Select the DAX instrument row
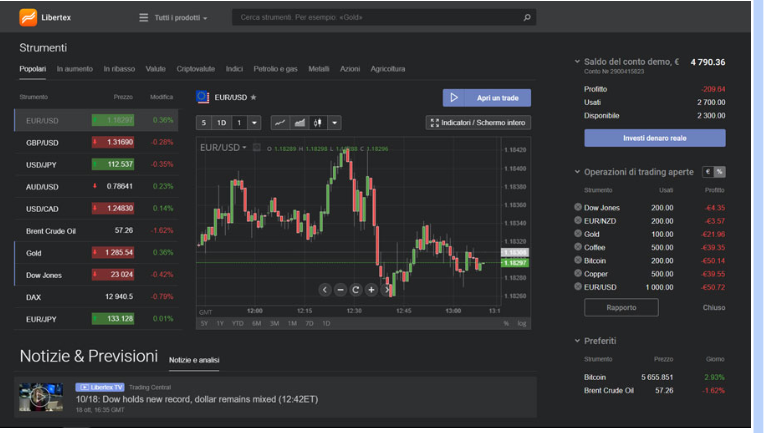 pos(96,296)
